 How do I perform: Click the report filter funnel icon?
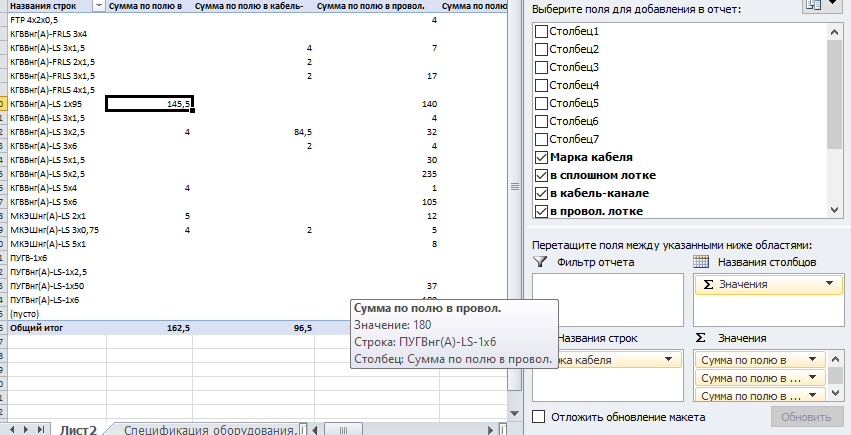[x=541, y=262]
